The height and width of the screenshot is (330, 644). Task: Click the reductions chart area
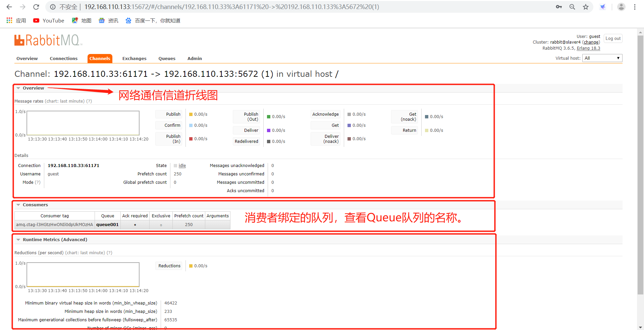point(83,275)
